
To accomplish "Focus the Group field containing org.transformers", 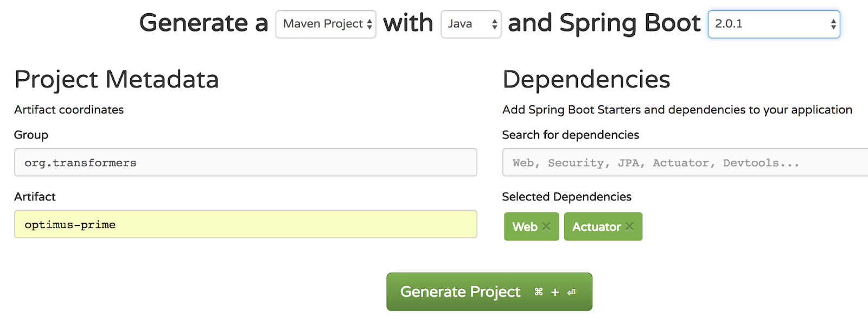I will (x=245, y=162).
